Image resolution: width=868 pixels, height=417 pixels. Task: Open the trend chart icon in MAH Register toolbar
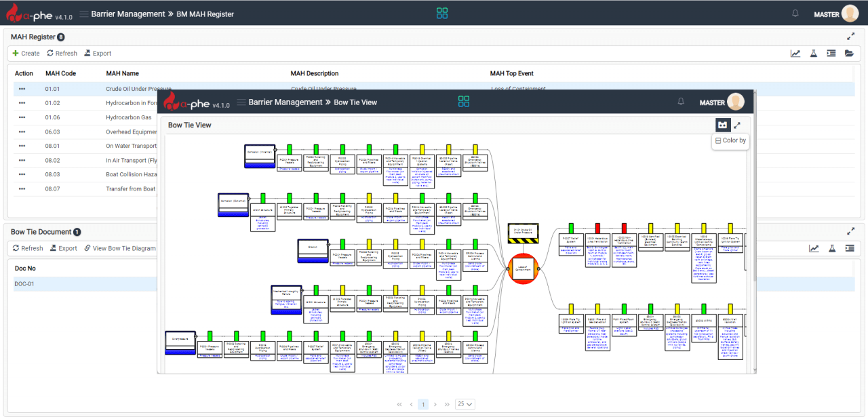click(x=795, y=53)
